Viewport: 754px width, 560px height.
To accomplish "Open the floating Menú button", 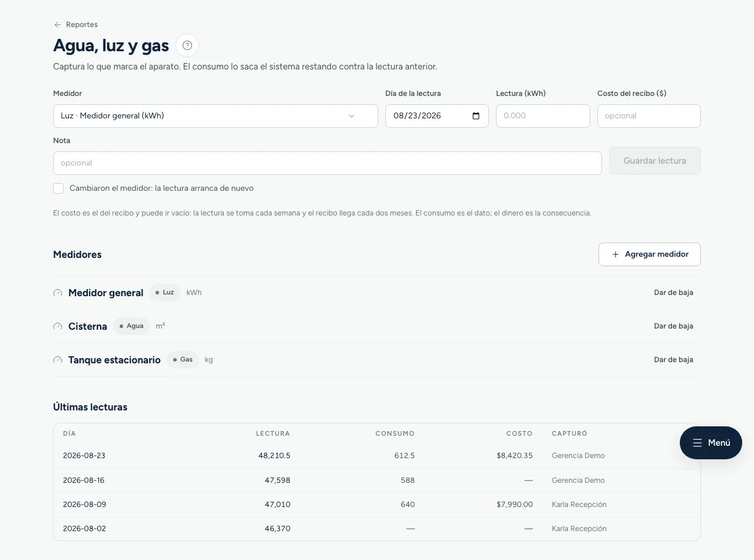I will (x=711, y=443).
